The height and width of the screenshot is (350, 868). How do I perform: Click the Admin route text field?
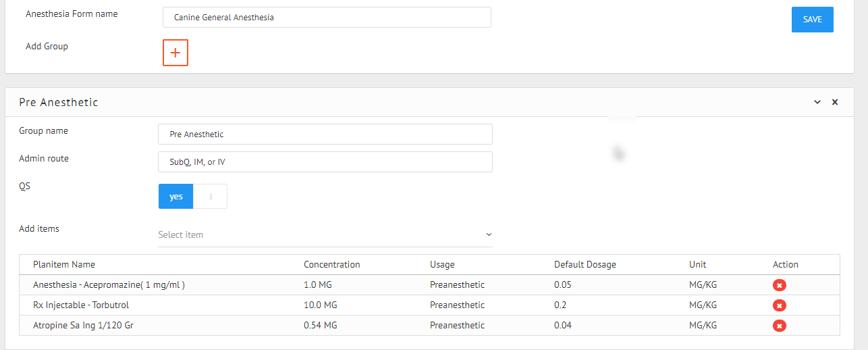pyautogui.click(x=325, y=162)
